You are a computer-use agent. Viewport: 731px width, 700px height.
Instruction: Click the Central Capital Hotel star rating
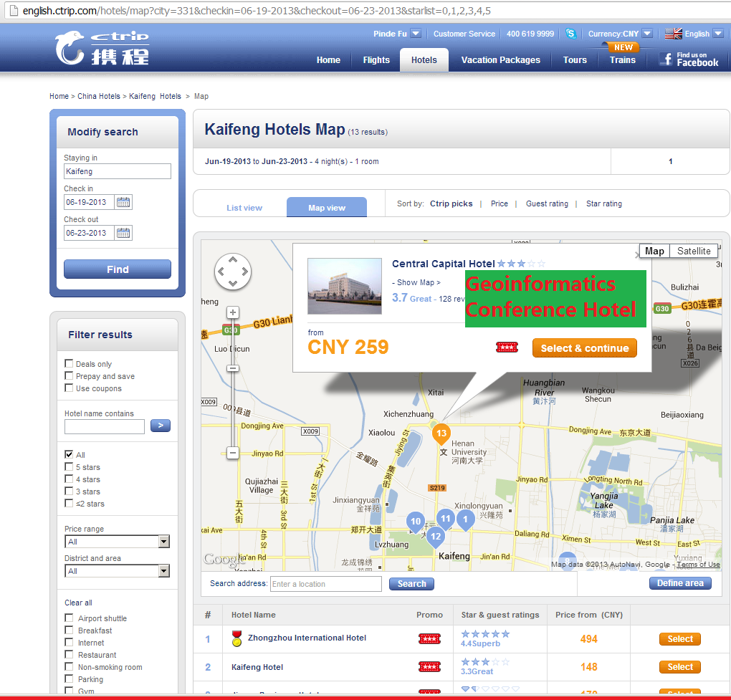[x=521, y=264]
